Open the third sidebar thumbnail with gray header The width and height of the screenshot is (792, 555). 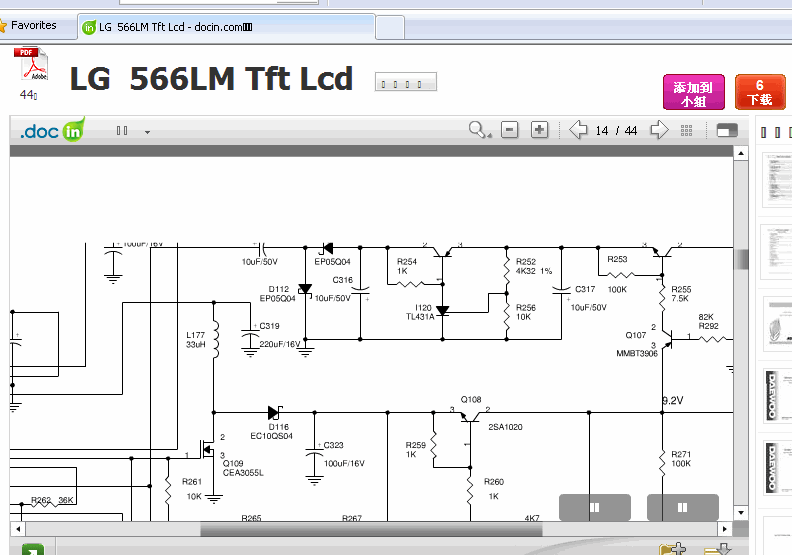[x=777, y=324]
